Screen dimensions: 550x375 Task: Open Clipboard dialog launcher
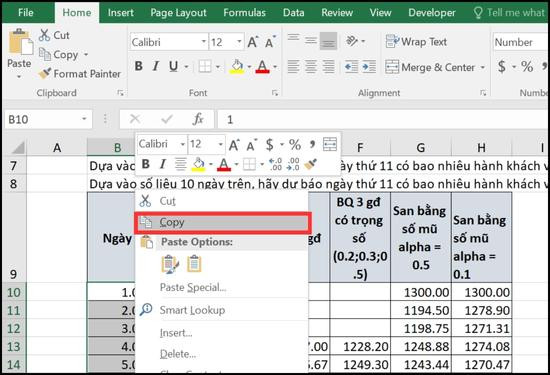coord(120,93)
